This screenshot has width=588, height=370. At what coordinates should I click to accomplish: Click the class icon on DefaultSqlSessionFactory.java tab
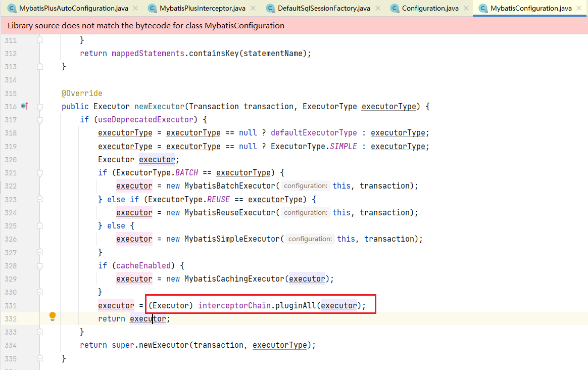click(270, 9)
